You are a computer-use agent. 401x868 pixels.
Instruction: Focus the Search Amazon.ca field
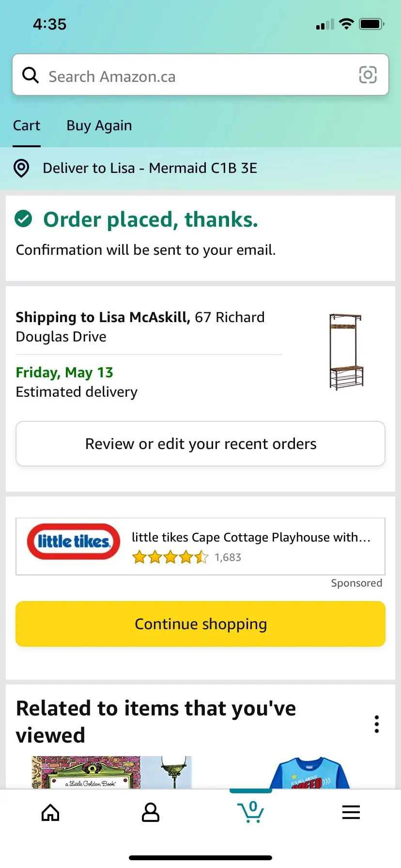[194, 76]
